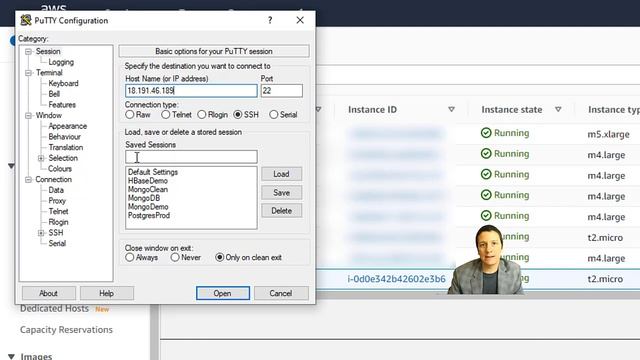This screenshot has height=360, width=640.
Task: Click the Help button in PuTTY
Action: [x=107, y=293]
